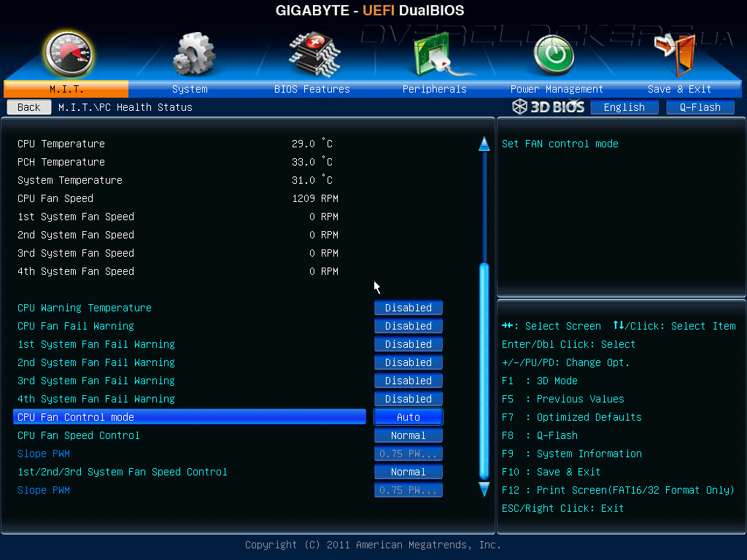747x560 pixels.
Task: Click the 'F9 : System Information' hint
Action: point(572,454)
